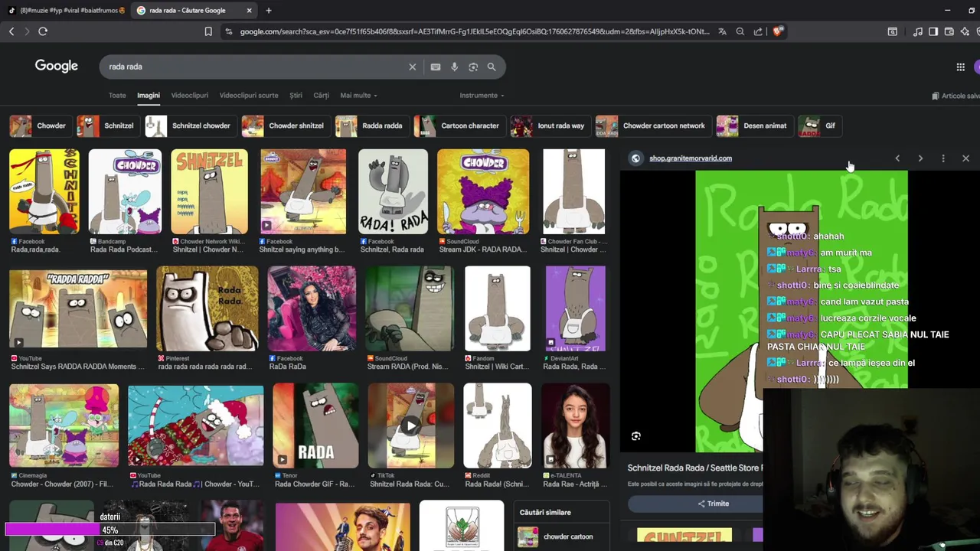
Task: Bookmark this page using the bookmark icon
Action: tap(208, 31)
